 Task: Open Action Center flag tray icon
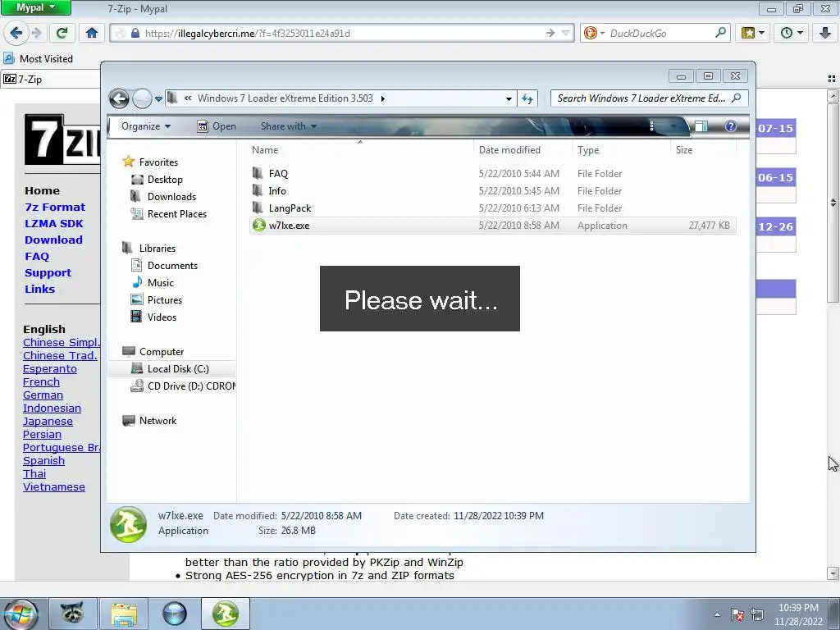737,614
